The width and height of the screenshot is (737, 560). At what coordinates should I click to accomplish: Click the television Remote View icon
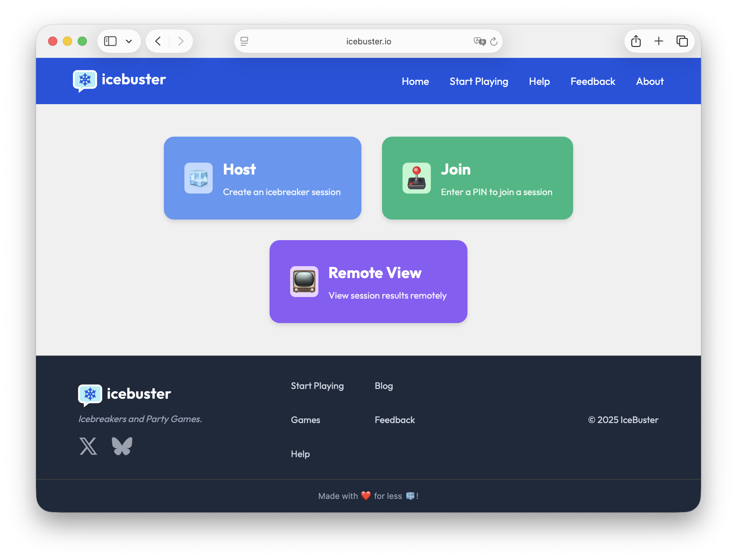click(x=304, y=281)
